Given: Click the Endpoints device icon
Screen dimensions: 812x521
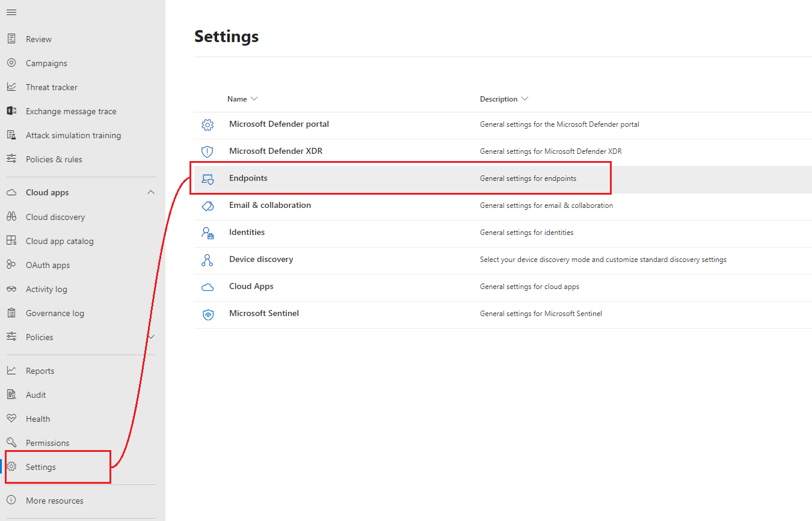Looking at the screenshot, I should tap(208, 178).
